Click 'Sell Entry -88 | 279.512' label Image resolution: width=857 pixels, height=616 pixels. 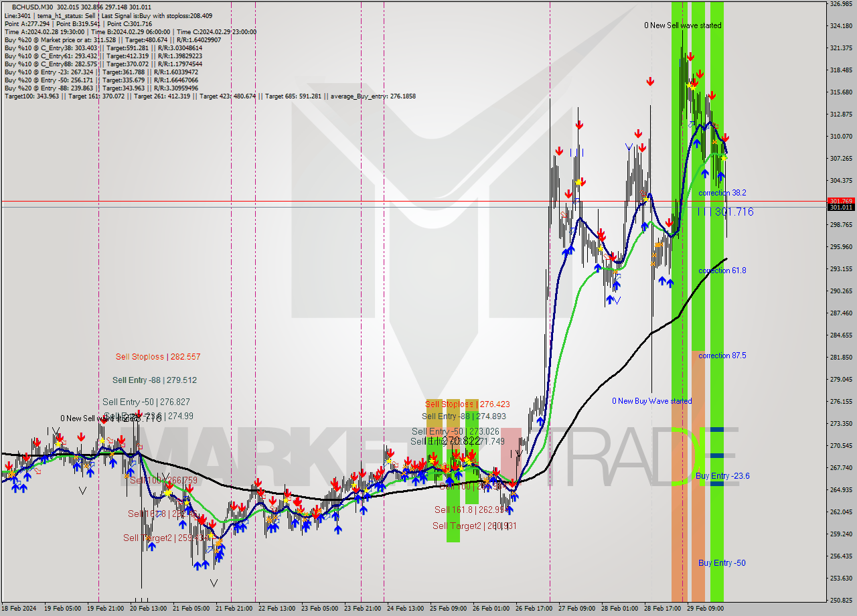(155, 380)
